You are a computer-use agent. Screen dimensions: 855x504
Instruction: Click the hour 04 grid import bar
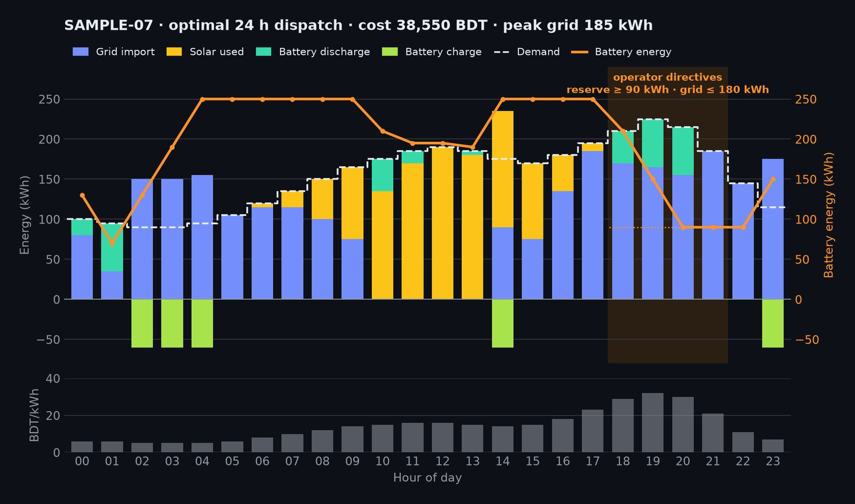pyautogui.click(x=202, y=237)
